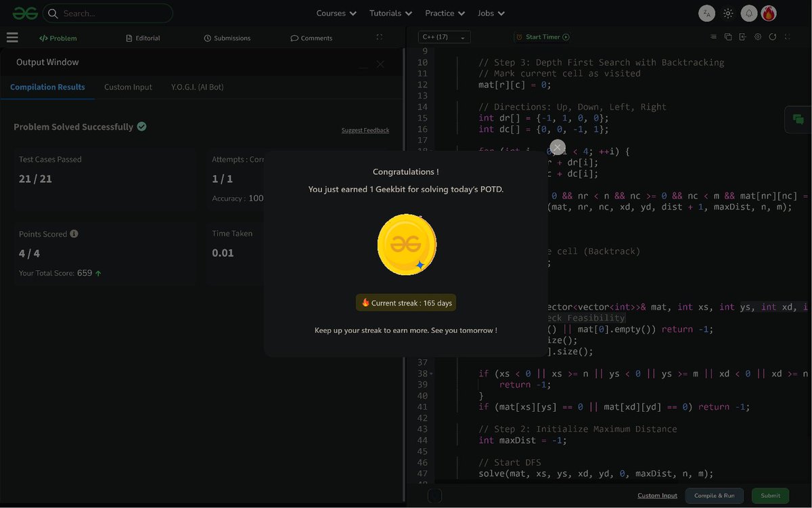Close the Output Window
Viewport: 812px width, 508px height.
[x=380, y=64]
